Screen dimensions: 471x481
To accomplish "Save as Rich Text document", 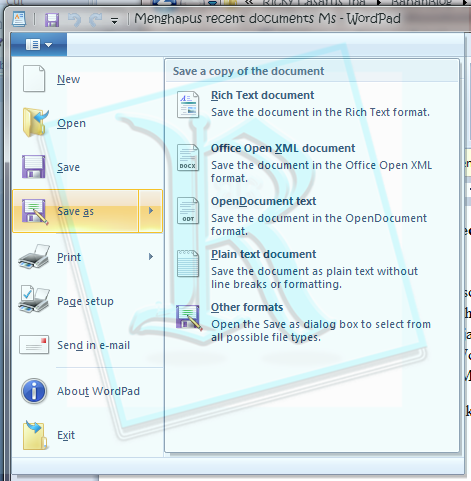I will (x=262, y=95).
